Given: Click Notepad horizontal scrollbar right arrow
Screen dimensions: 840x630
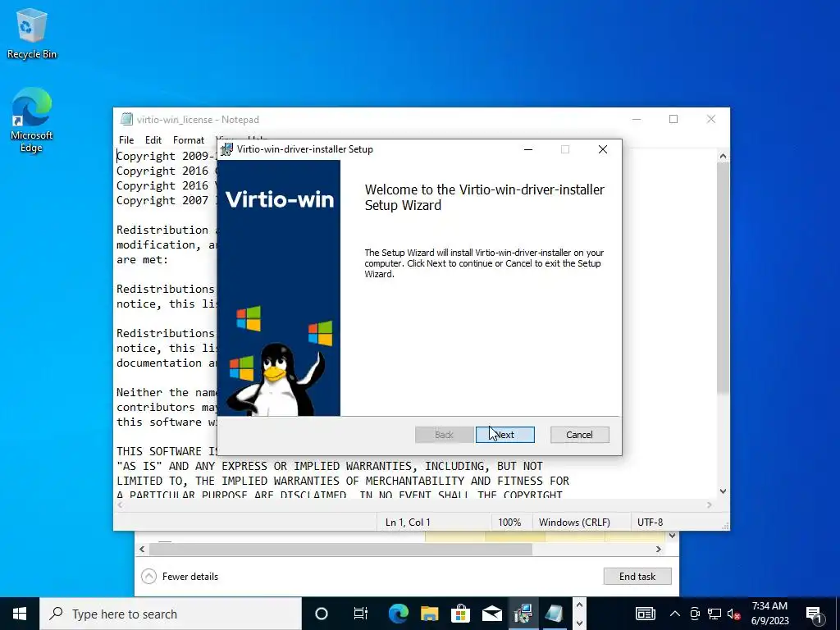Looking at the screenshot, I should tap(710, 504).
